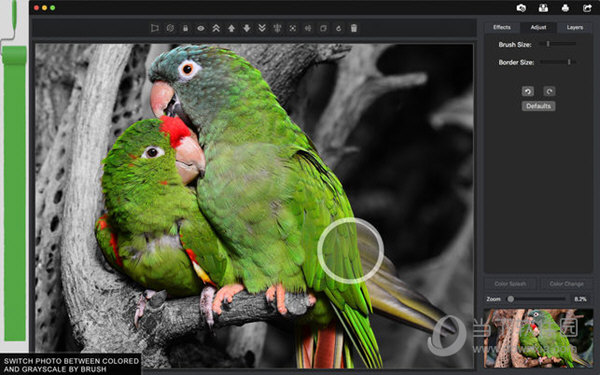Viewport: 600px width, 375px height.
Task: Click the Color Change button
Action: (x=566, y=284)
